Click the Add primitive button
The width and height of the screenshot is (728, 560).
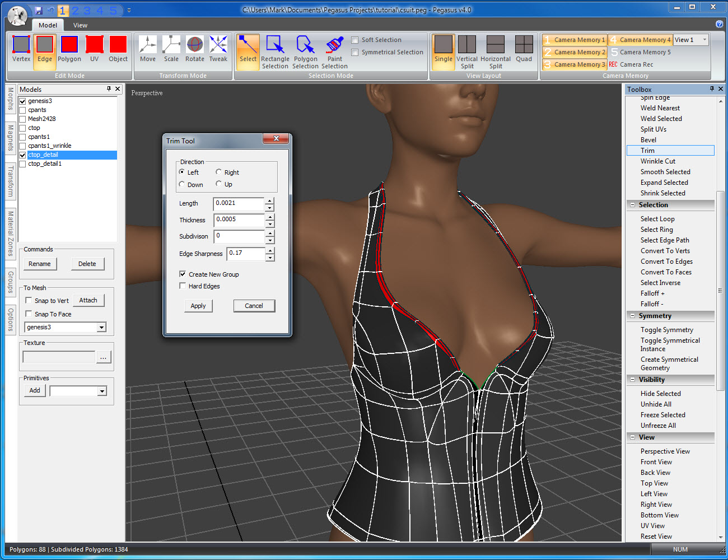35,390
